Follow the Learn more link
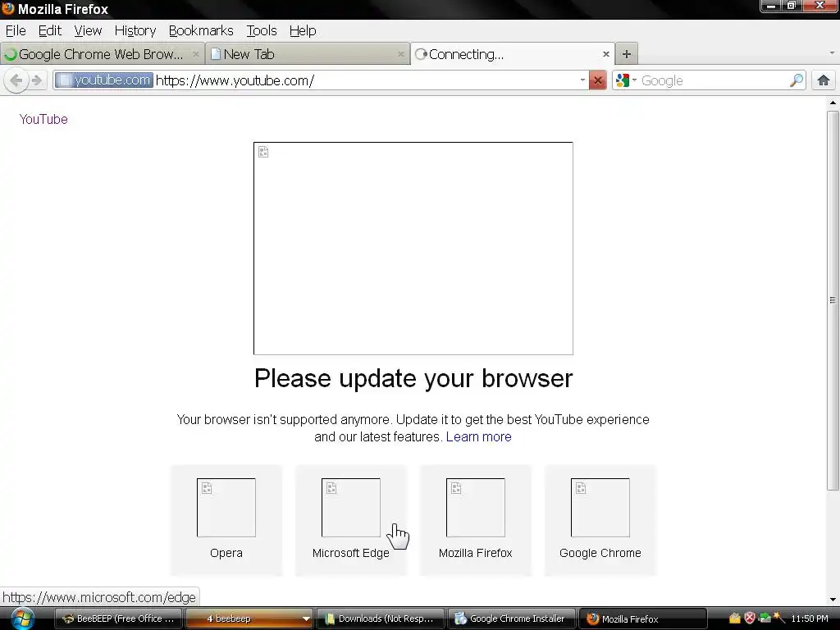 click(x=478, y=436)
